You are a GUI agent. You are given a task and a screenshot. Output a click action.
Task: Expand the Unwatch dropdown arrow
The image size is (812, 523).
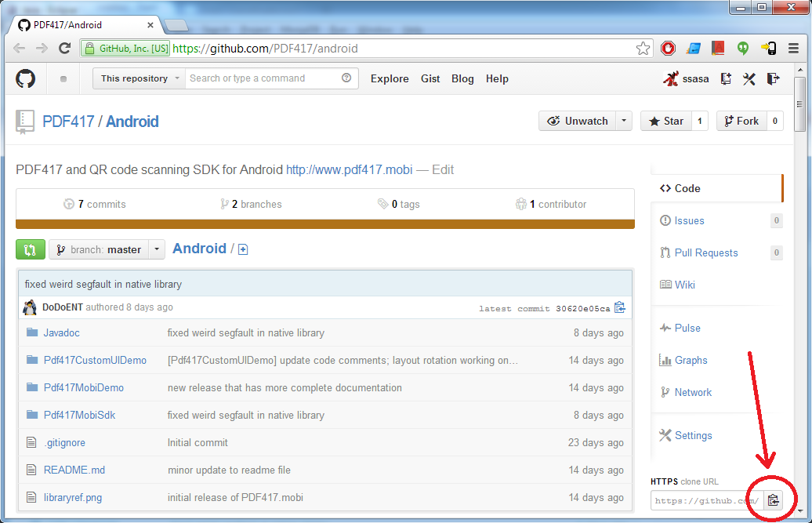624,121
